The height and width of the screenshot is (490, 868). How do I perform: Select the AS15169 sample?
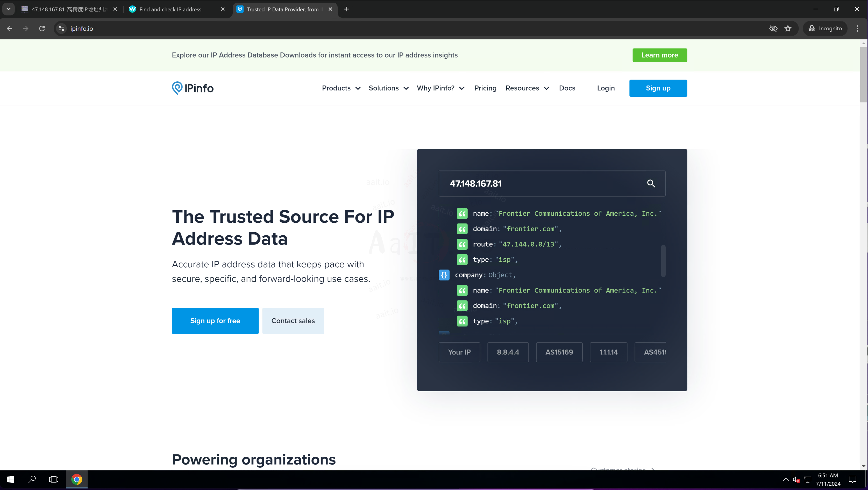559,352
